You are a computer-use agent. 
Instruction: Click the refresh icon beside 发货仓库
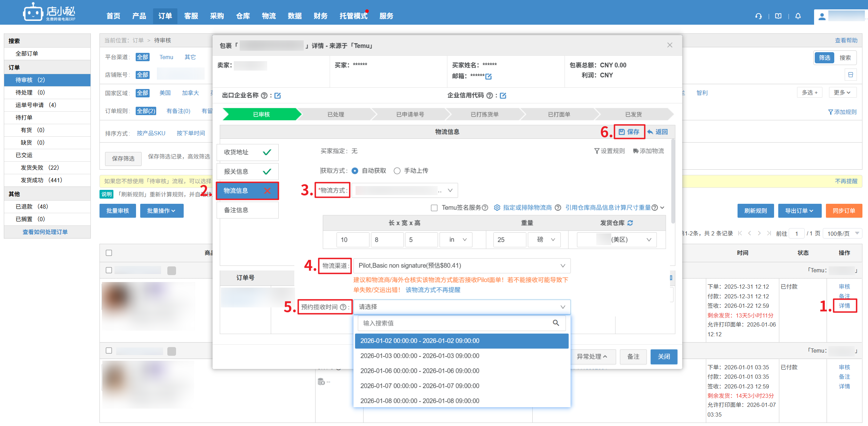click(x=630, y=223)
